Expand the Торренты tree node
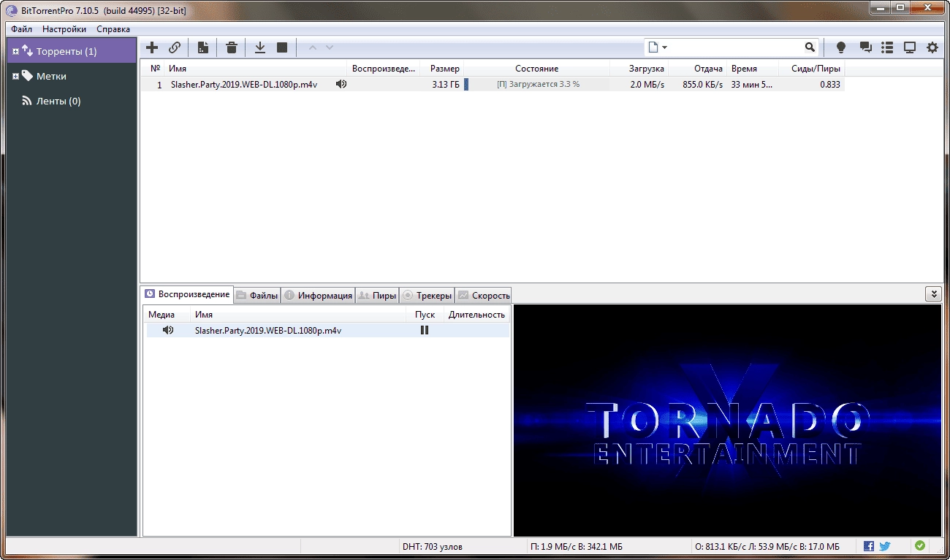The width and height of the screenshot is (950, 560). 16,52
